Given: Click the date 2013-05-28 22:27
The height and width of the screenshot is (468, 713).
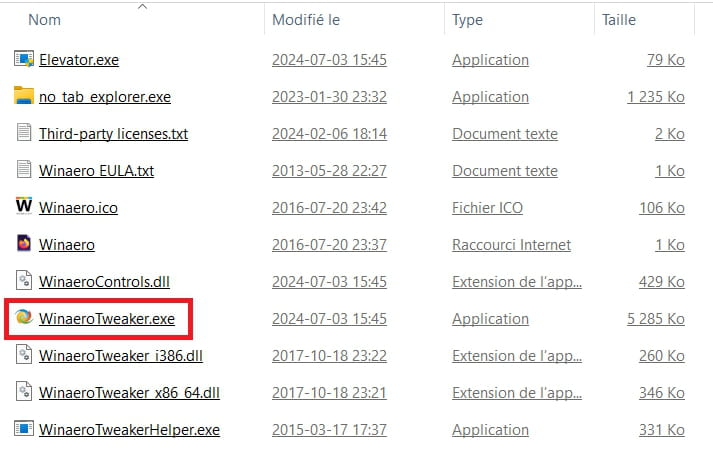Looking at the screenshot, I should [x=329, y=171].
